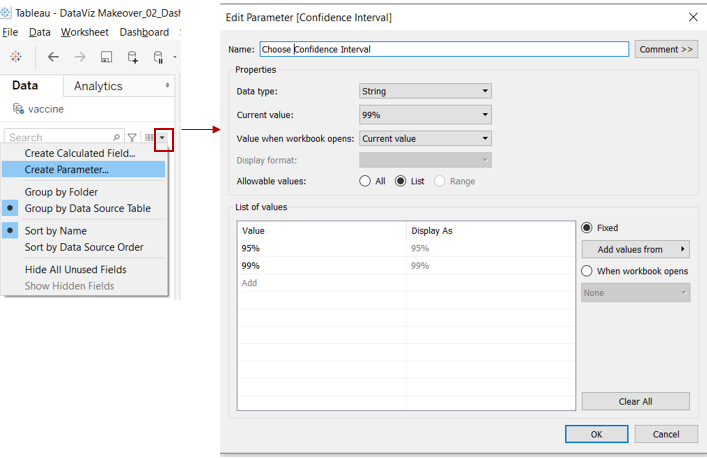Click the save workbook icon
Viewport: 707px width, 458px height.
[x=107, y=57]
